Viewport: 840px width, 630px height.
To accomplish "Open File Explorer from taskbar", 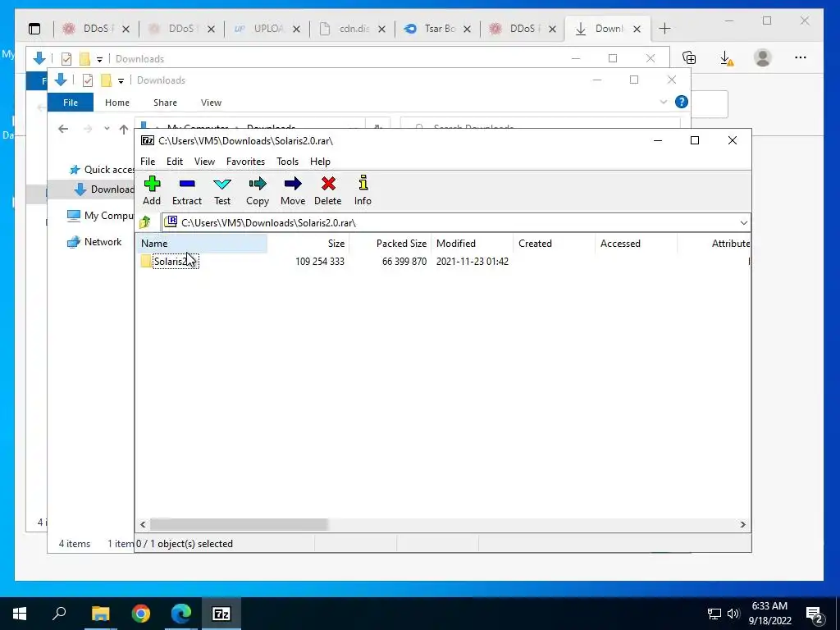I will point(100,614).
